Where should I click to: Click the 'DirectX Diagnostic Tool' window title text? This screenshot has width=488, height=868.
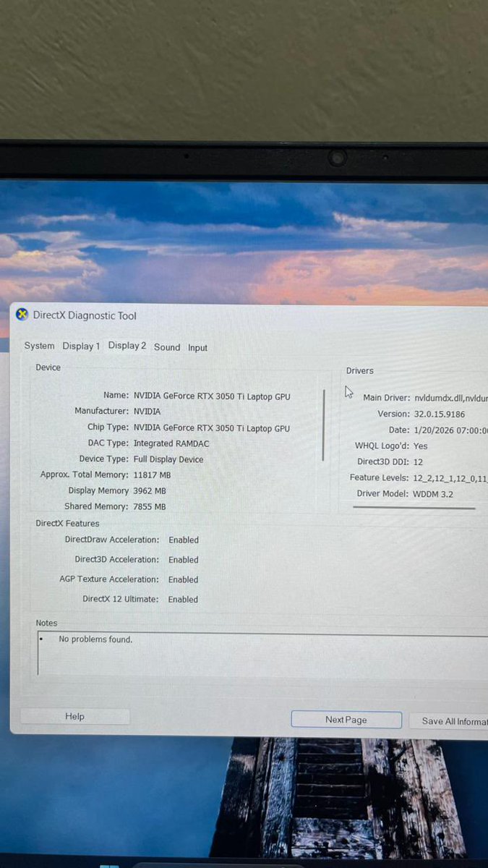tap(85, 315)
